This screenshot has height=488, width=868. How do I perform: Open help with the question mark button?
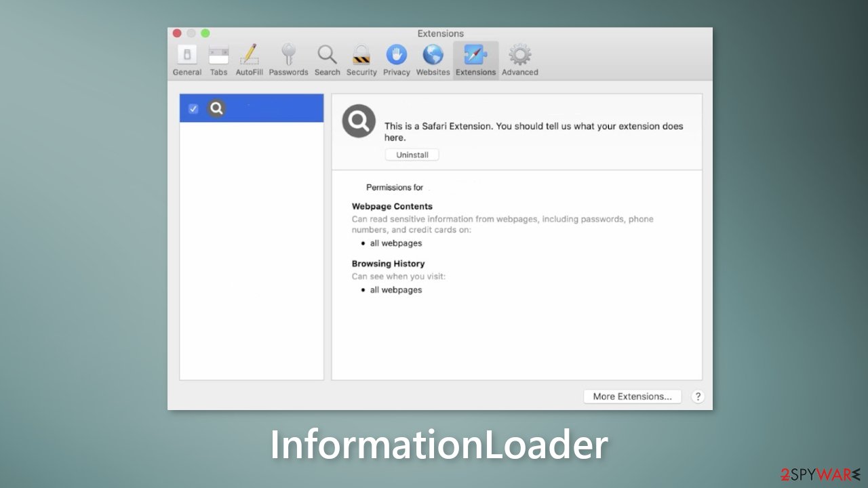coord(697,396)
